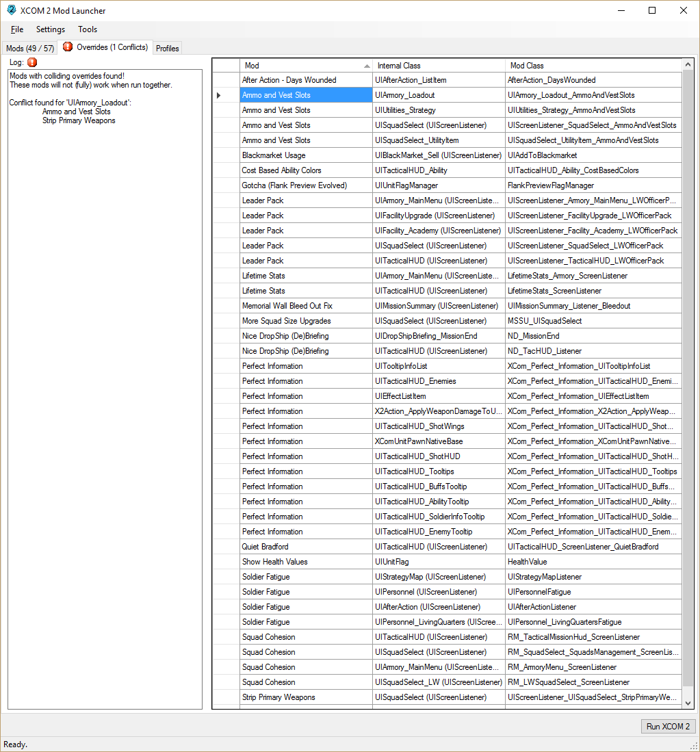The width and height of the screenshot is (700, 752).
Task: Select the 'UIPersonnelFatigue' cell
Action: tap(593, 592)
